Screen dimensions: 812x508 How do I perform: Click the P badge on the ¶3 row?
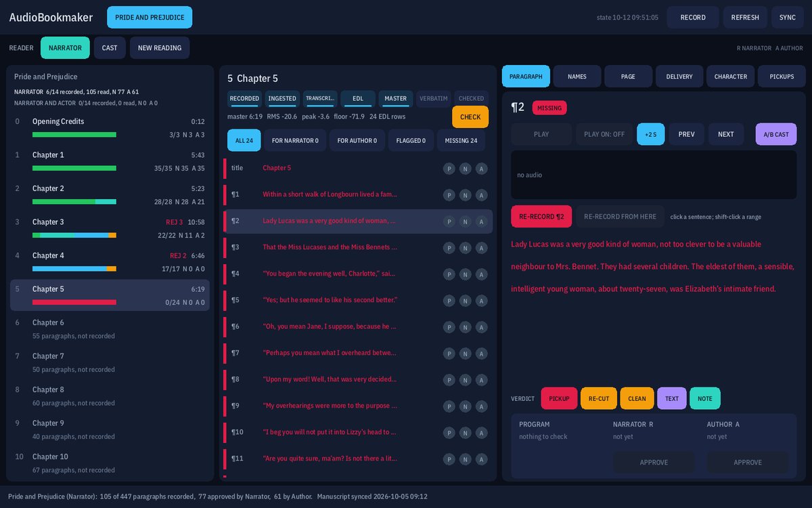(x=449, y=248)
